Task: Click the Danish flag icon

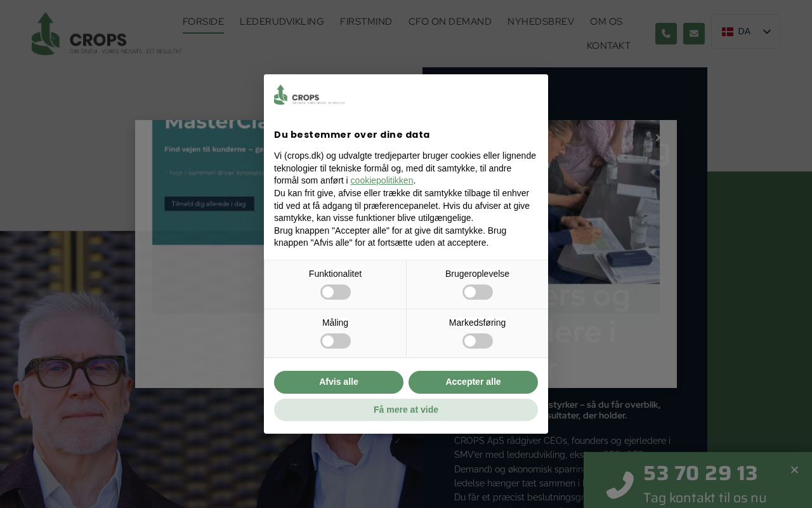Action: 728,32
